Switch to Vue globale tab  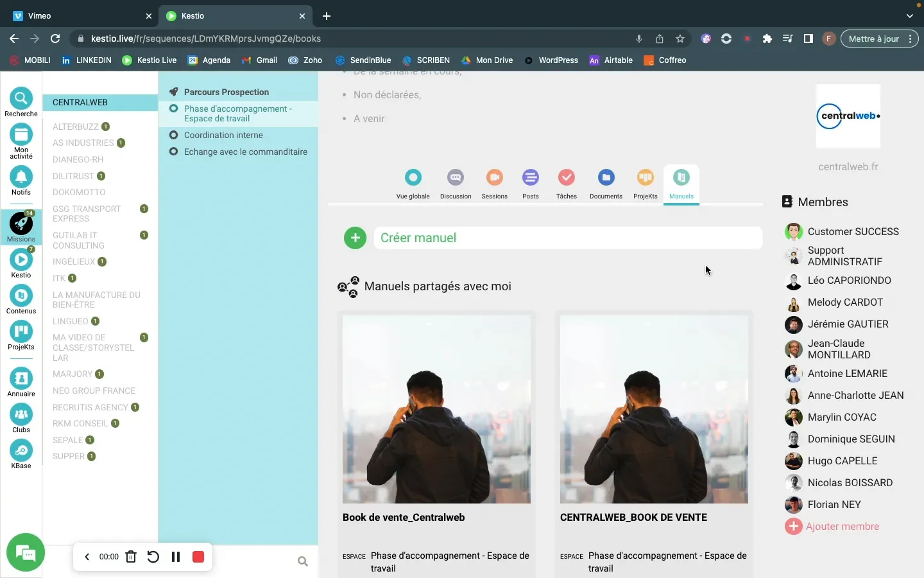pyautogui.click(x=413, y=184)
